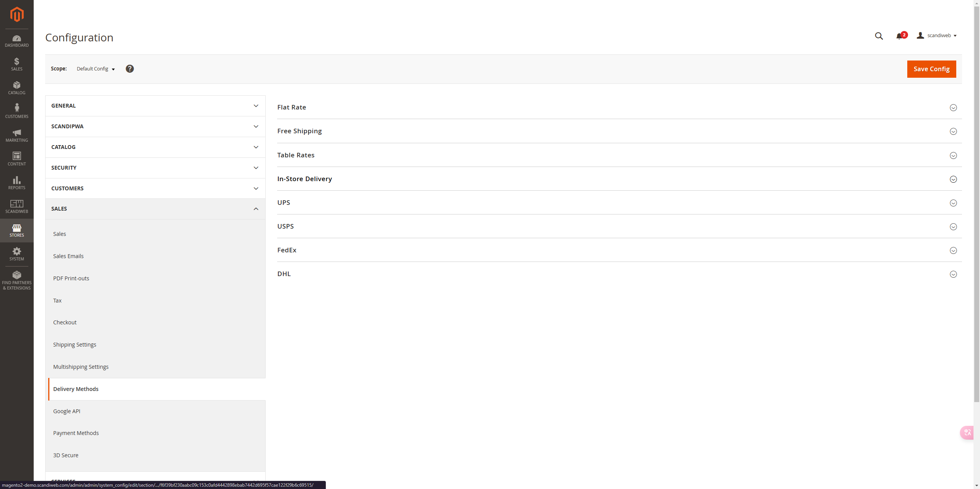Open the Reports sidebar menu

pos(17,183)
